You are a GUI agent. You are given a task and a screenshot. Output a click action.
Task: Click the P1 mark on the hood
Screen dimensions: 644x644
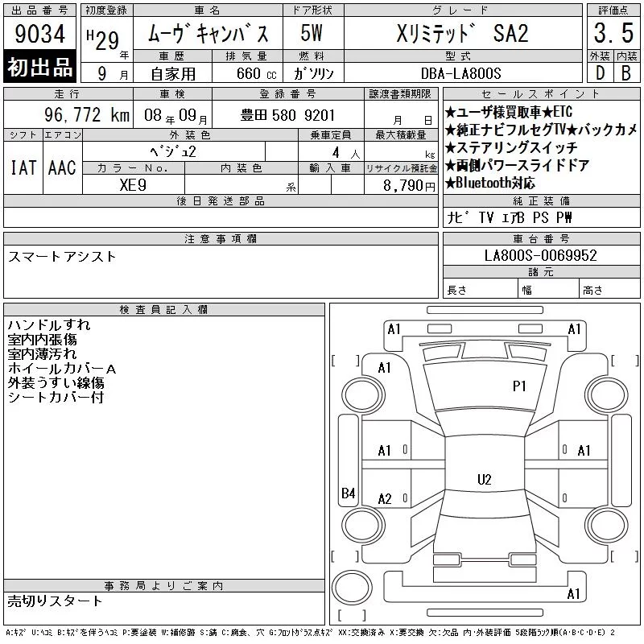[x=519, y=386]
